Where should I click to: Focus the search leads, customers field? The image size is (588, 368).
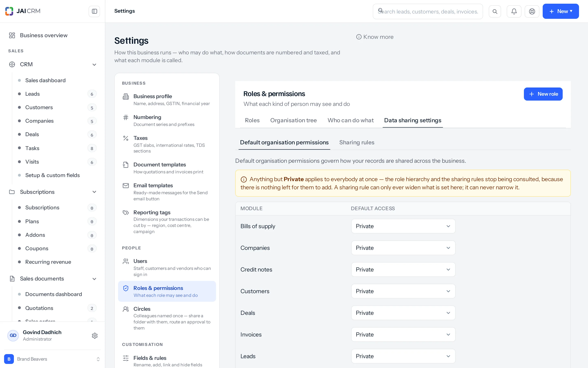tap(428, 11)
